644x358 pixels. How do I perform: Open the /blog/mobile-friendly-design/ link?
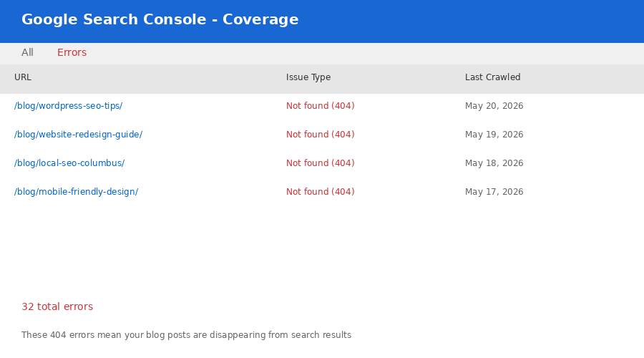pyautogui.click(x=76, y=192)
